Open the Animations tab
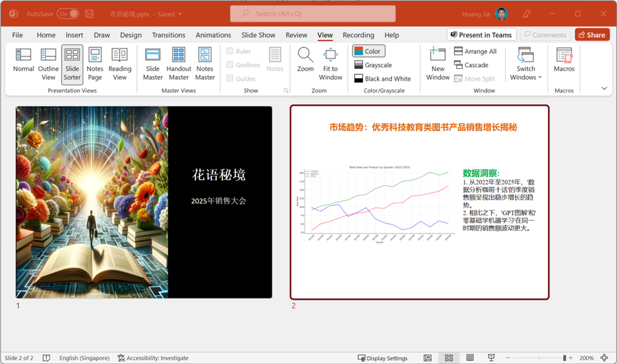617x364 pixels. 213,35
